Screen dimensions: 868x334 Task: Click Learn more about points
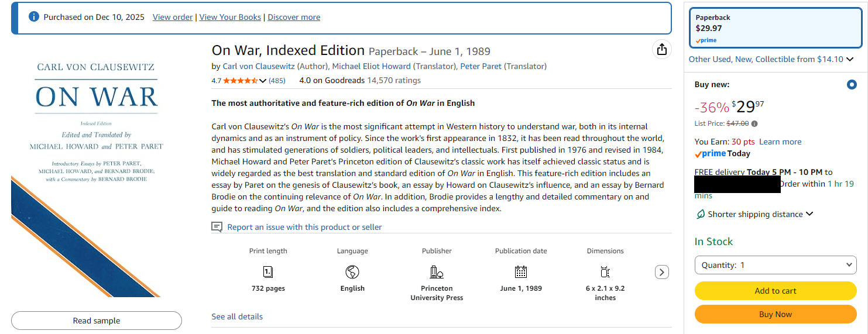(780, 142)
